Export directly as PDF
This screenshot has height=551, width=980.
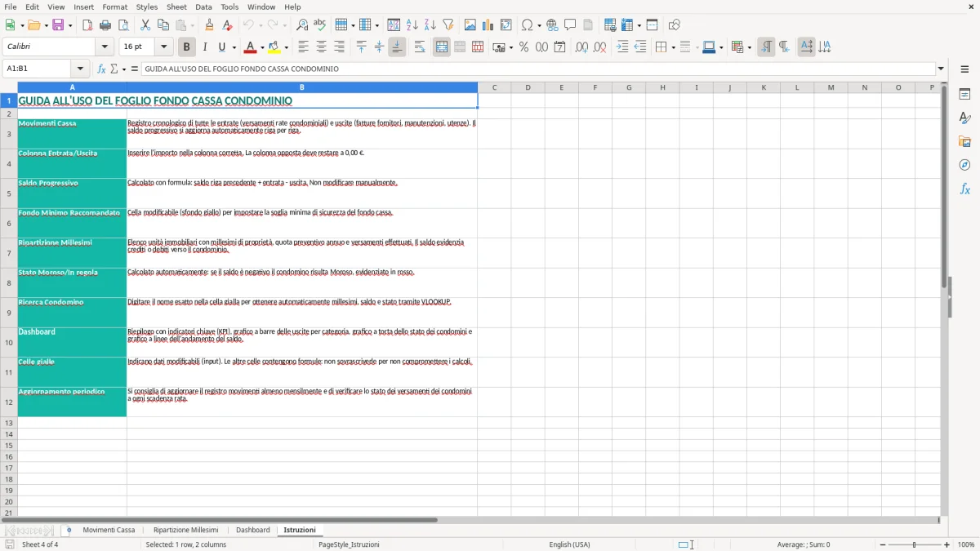pyautogui.click(x=87, y=25)
